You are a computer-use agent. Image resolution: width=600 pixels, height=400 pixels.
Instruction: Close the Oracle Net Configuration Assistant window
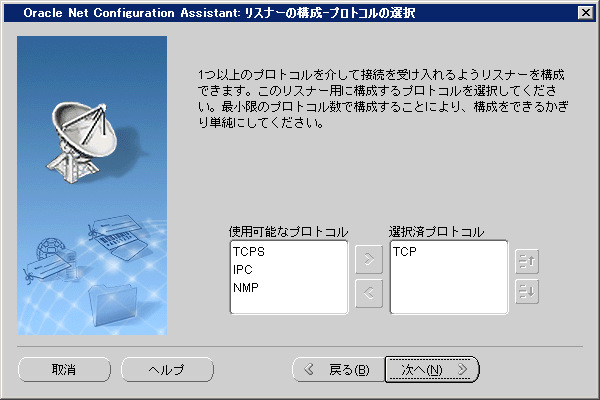click(x=585, y=12)
